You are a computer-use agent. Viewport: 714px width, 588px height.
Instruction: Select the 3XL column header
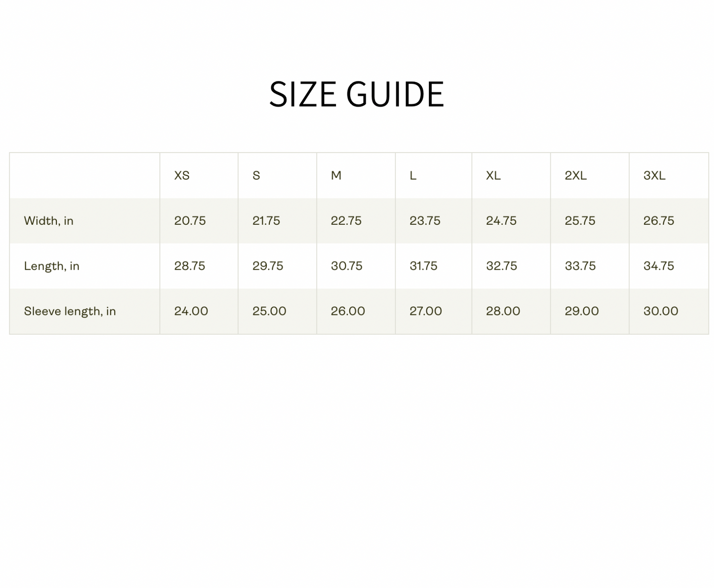coord(654,176)
